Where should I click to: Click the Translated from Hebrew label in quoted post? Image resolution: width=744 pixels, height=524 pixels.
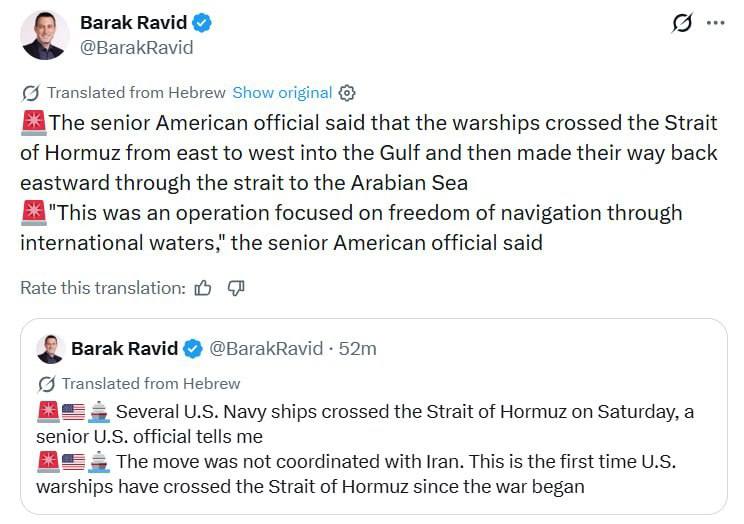point(150,384)
